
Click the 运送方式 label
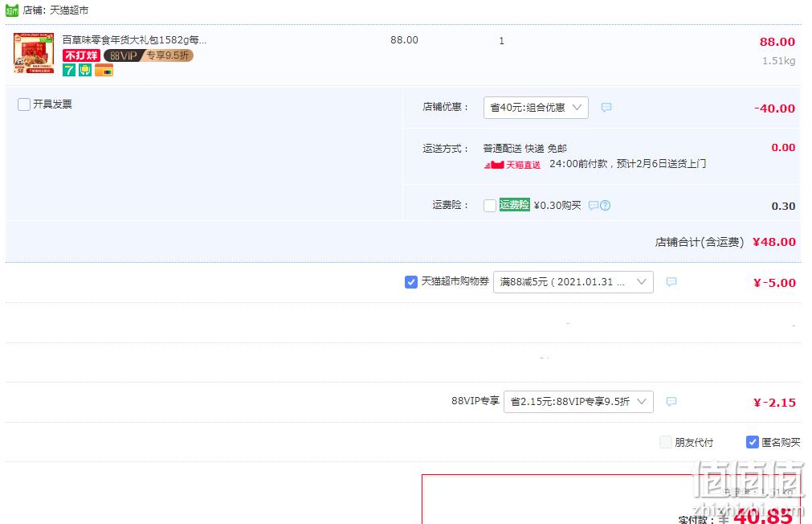(x=446, y=149)
